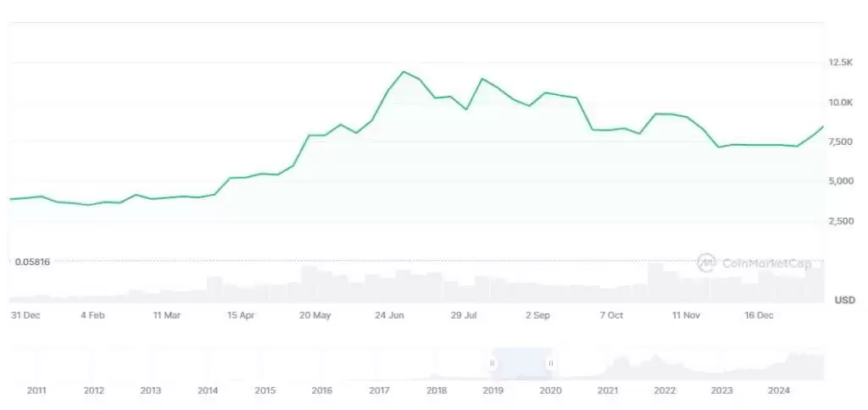This screenshot has width=868, height=410.
Task: Click the 31 Dec date label
Action: coord(25,315)
